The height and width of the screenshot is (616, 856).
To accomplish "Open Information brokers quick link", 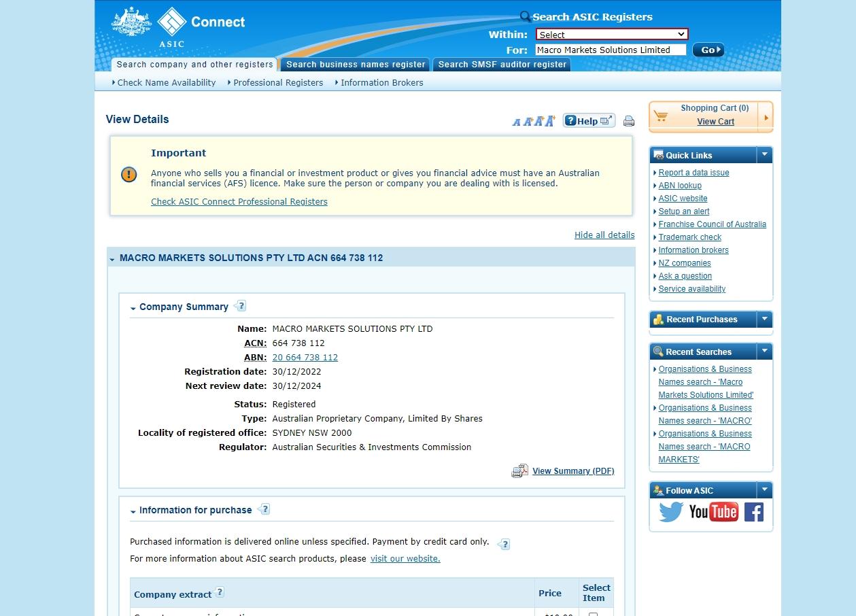I will click(x=694, y=250).
